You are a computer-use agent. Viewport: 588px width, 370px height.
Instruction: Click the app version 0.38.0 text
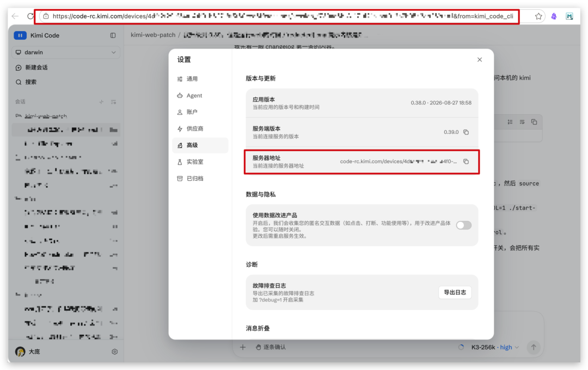(x=441, y=103)
